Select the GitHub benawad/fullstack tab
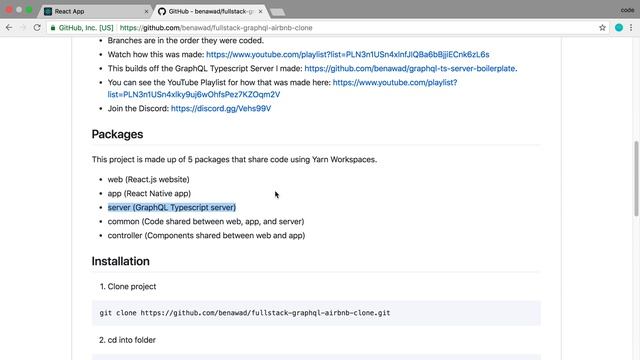640x360 pixels. pyautogui.click(x=210, y=11)
